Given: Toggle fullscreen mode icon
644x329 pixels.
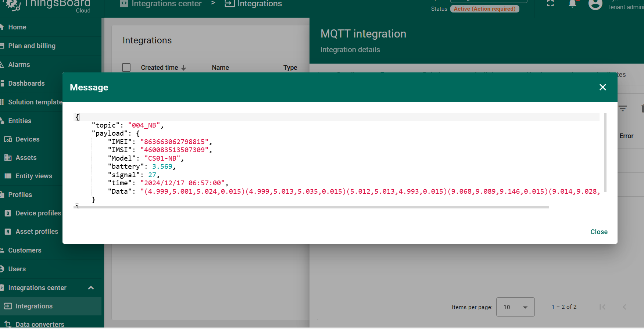Looking at the screenshot, I should (550, 4).
